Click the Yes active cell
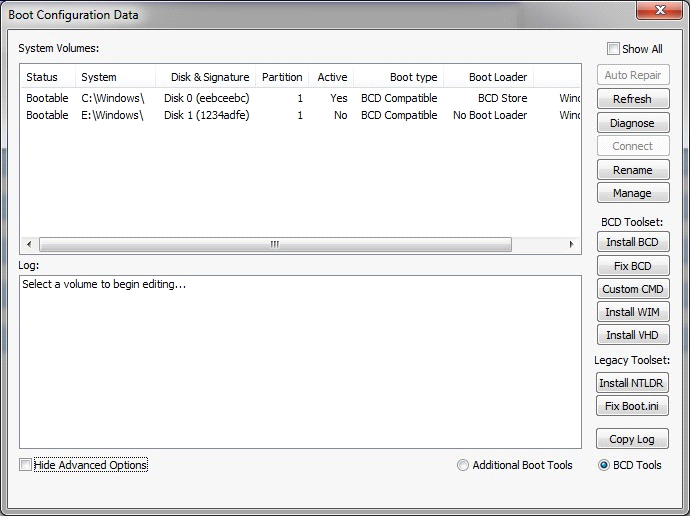Image resolution: width=692 pixels, height=517 pixels. click(x=338, y=98)
